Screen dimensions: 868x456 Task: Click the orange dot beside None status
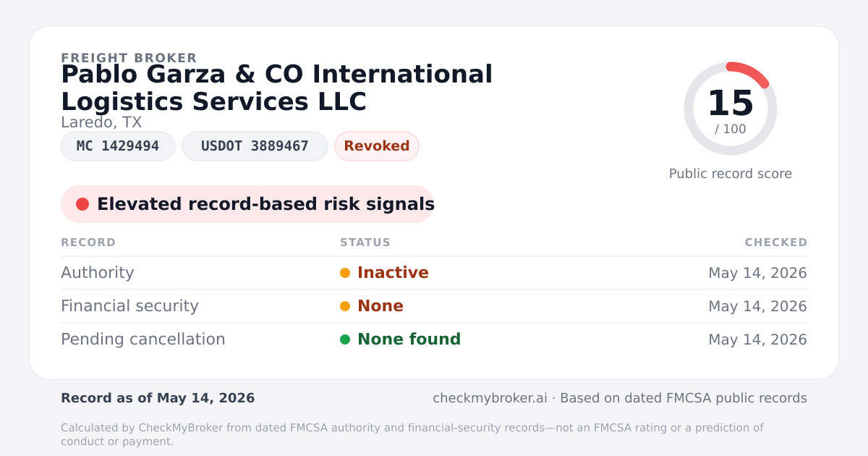(345, 306)
